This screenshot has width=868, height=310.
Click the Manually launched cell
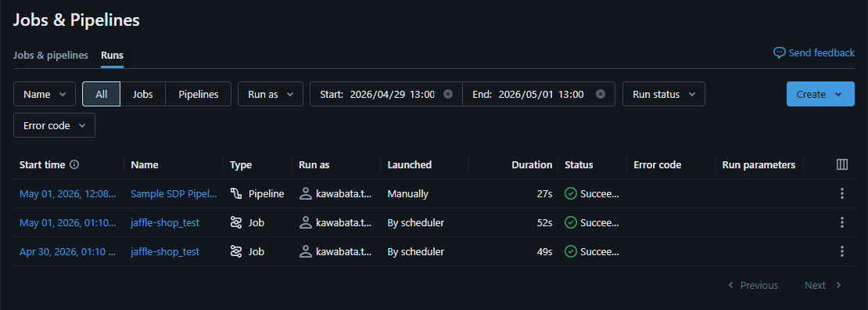pyautogui.click(x=407, y=193)
